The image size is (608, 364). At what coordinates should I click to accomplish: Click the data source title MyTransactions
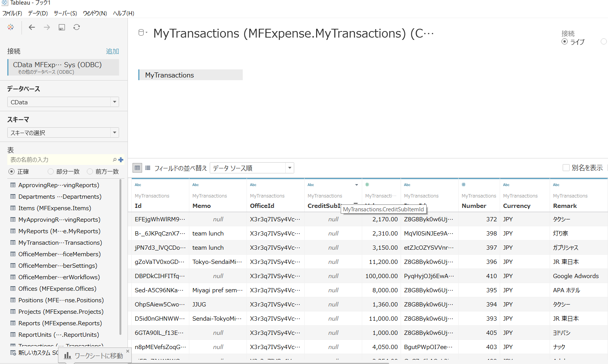(x=293, y=33)
